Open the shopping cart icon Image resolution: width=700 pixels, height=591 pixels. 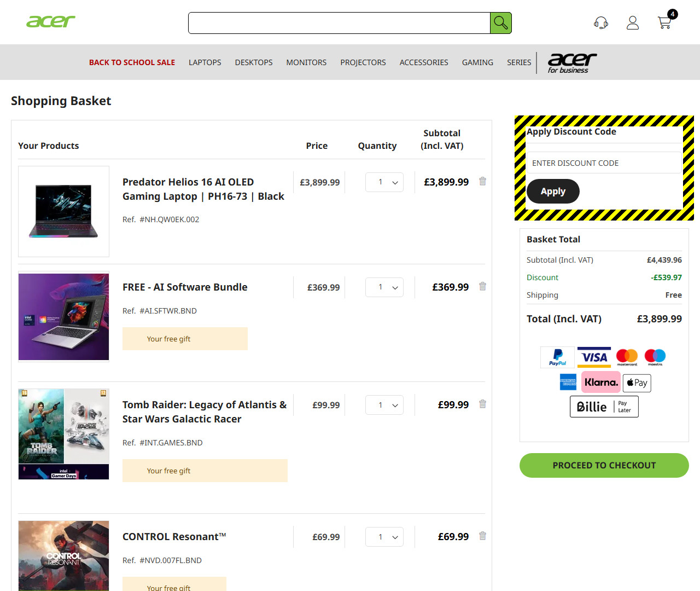pyautogui.click(x=665, y=22)
